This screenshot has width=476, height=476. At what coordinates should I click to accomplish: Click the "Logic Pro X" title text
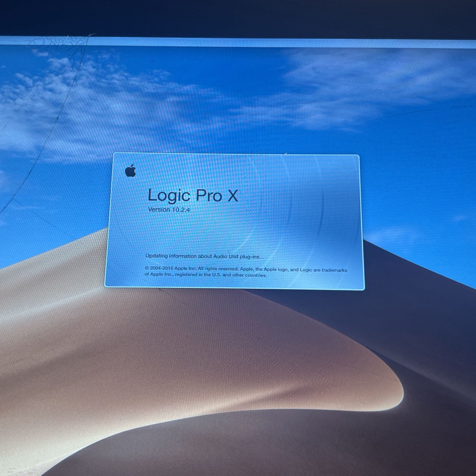193,195
